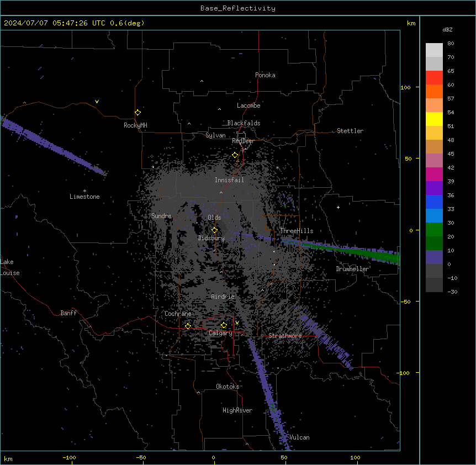Click the yellow v marker northwest of RockyMH
Viewport: 476px width, 465px height.
tap(97, 102)
